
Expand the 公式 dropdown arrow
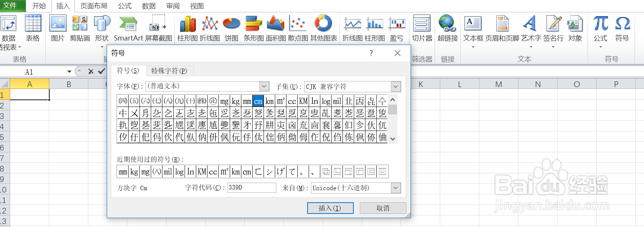click(x=600, y=47)
